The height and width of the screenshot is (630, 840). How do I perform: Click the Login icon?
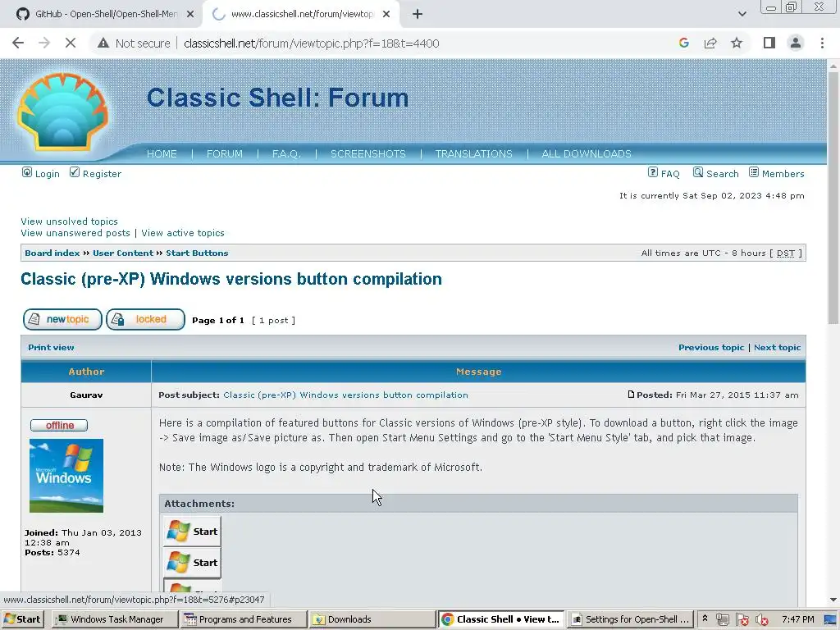(27, 172)
